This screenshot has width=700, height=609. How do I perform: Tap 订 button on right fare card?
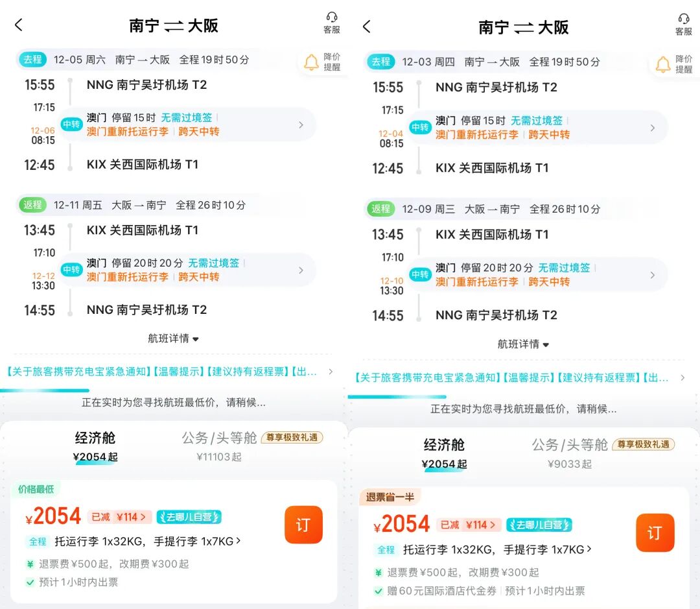(x=655, y=532)
